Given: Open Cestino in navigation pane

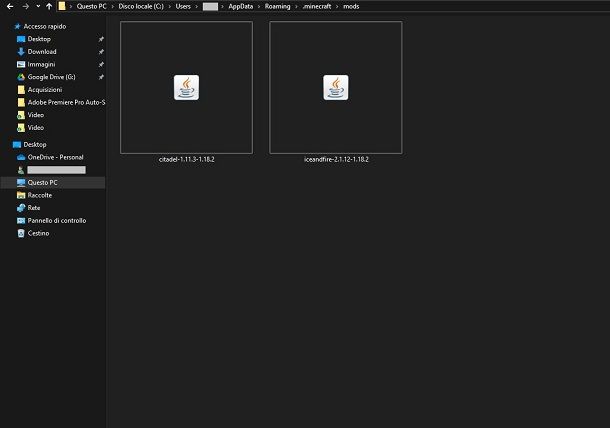Looking at the screenshot, I should tap(38, 233).
